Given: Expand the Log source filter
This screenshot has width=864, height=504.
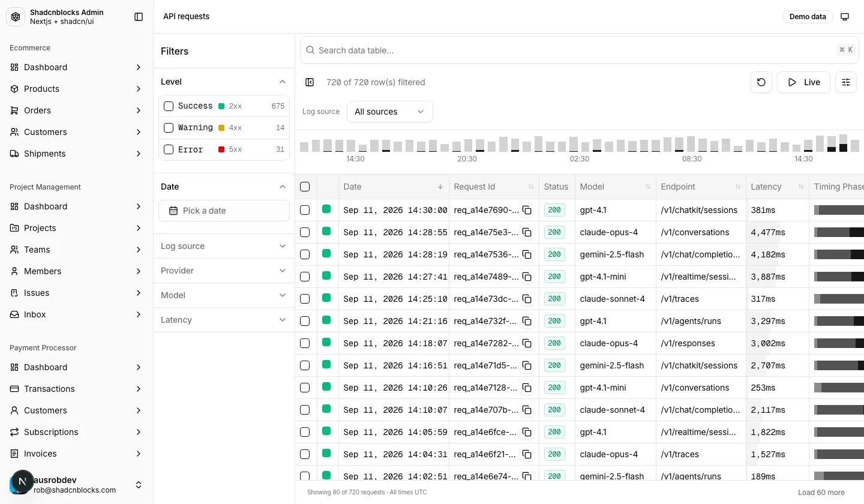Looking at the screenshot, I should 224,246.
